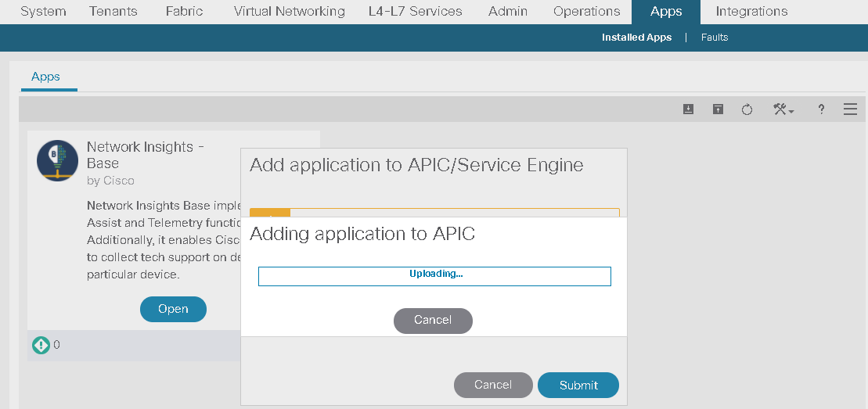This screenshot has height=409, width=868.
Task: Click the faults status icon showing 0
Action: point(41,345)
